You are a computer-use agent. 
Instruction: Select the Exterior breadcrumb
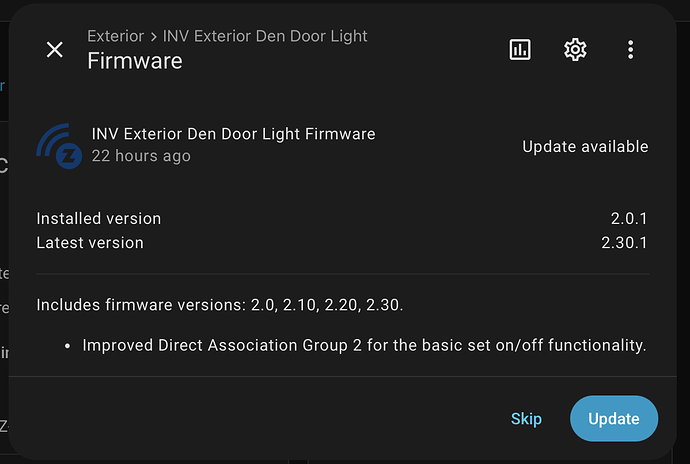[x=115, y=36]
